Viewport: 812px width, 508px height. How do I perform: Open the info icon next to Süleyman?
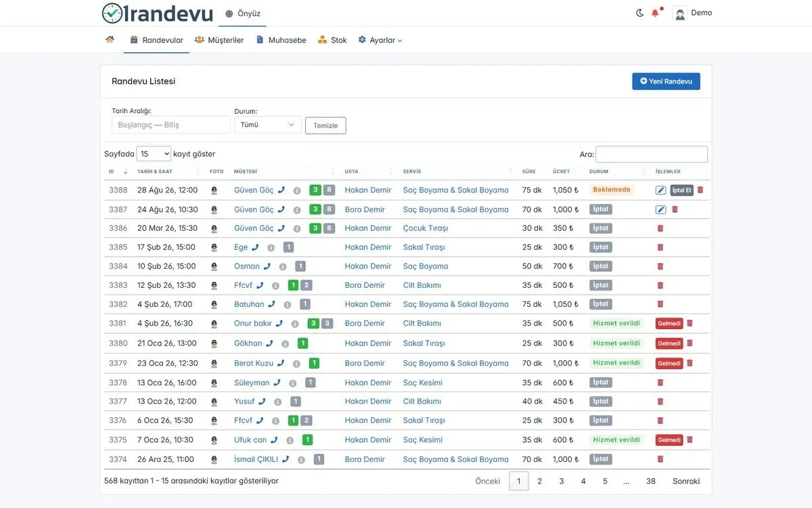(293, 383)
